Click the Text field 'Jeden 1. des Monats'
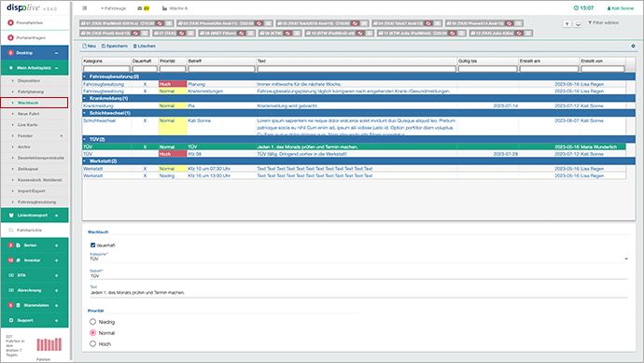 (x=358, y=293)
